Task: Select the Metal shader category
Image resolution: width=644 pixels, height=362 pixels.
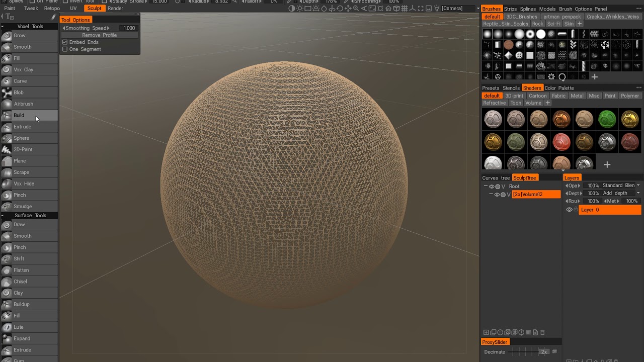Action: click(x=577, y=96)
